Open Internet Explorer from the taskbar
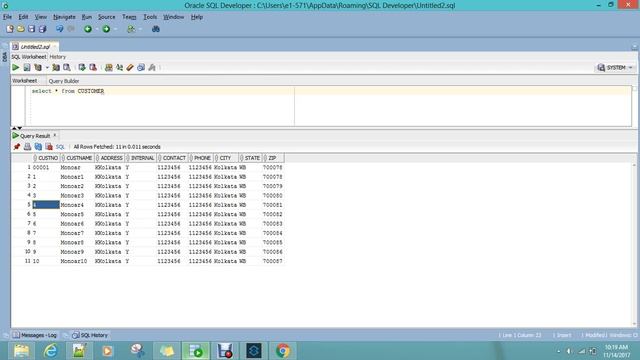Screen dimensions: 640x360 tap(51, 351)
